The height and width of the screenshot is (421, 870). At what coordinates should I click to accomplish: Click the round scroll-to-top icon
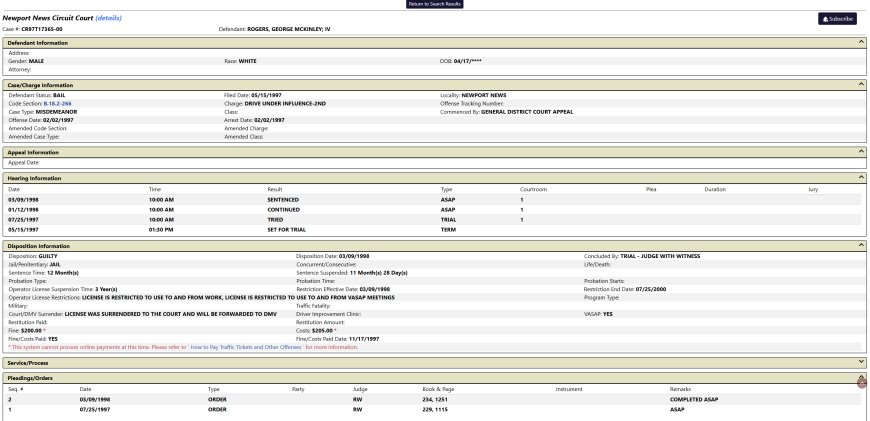861,382
